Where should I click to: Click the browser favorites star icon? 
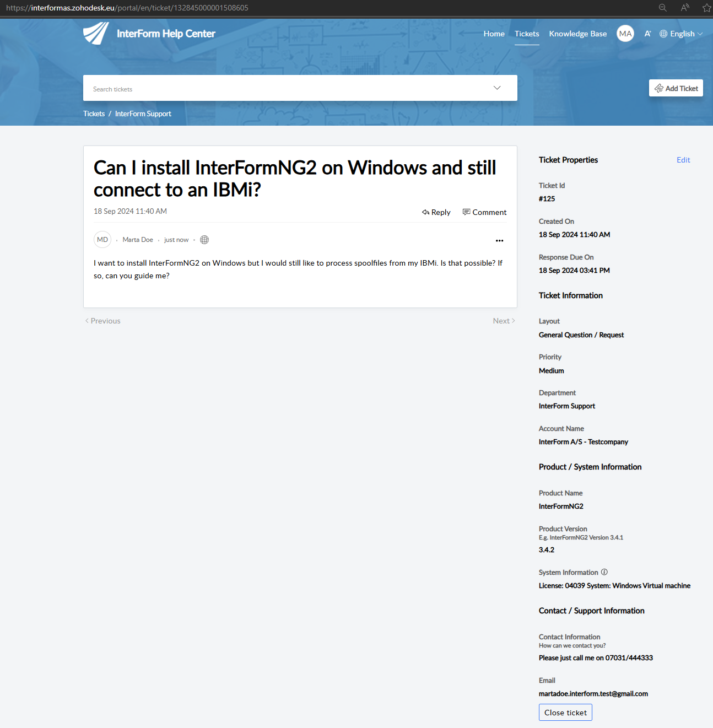[x=707, y=8]
